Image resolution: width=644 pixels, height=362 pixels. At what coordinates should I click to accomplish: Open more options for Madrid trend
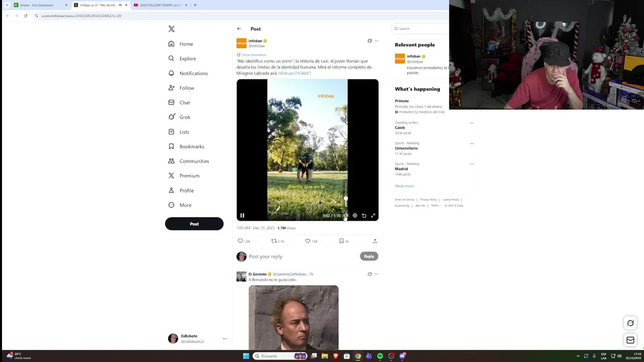472,164
